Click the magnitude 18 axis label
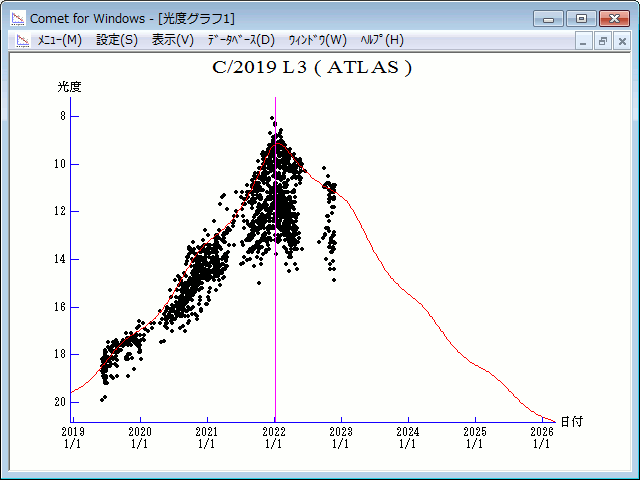Image resolution: width=640 pixels, height=480 pixels. (60, 354)
